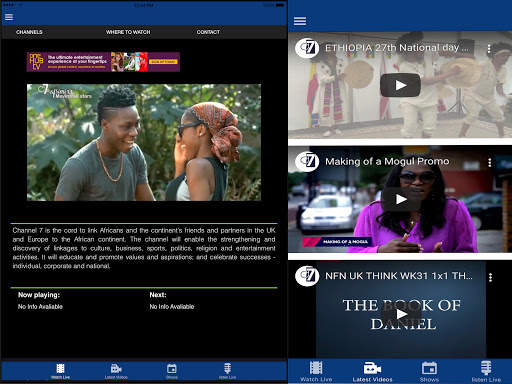
Task: Play the NFN UK THINK WK31 video
Action: pyautogui.click(x=401, y=314)
